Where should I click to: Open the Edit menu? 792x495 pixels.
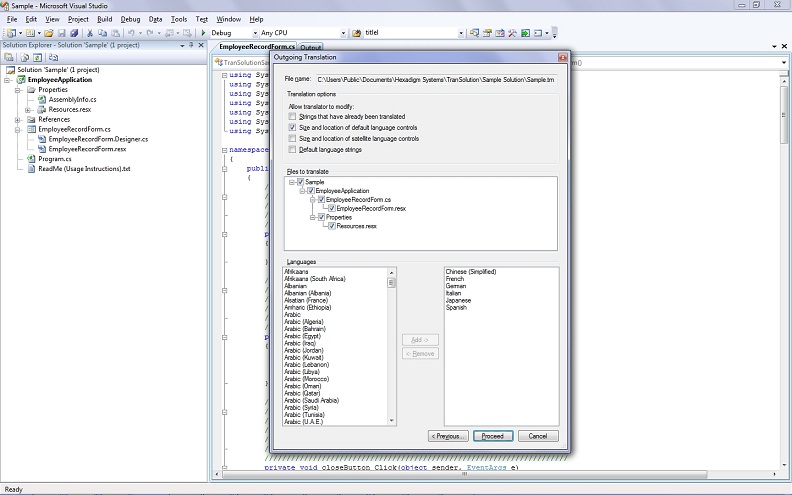(x=31, y=19)
